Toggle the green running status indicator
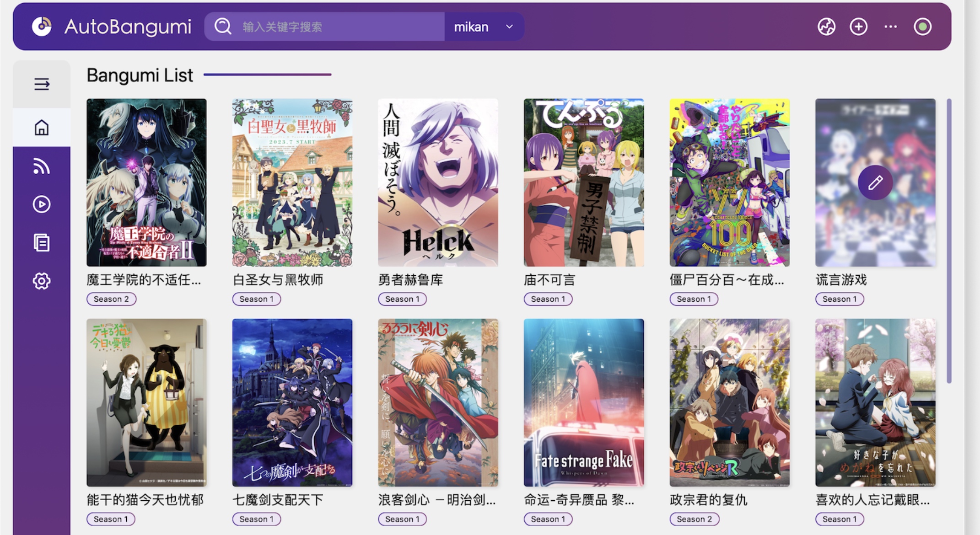The width and height of the screenshot is (980, 535). 922,27
